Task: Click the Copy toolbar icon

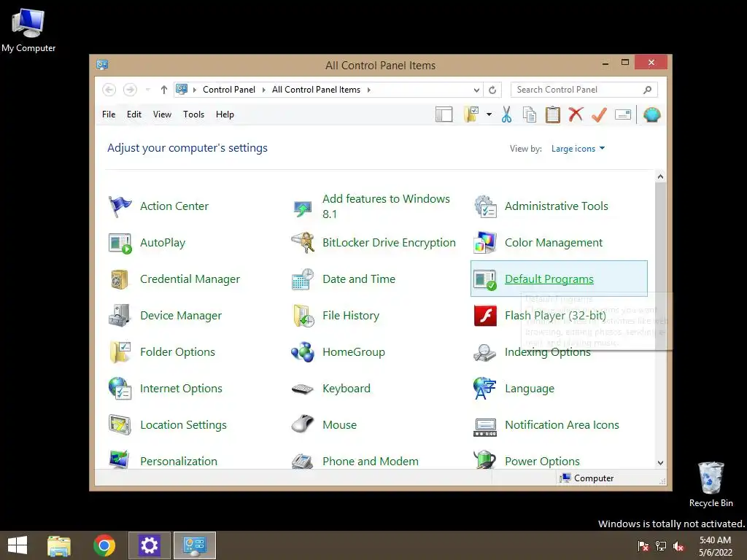Action: pyautogui.click(x=530, y=114)
